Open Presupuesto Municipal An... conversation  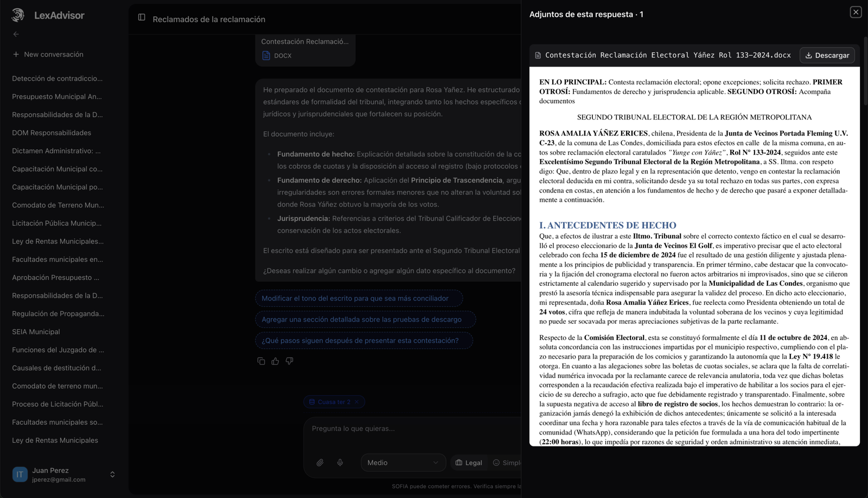(x=57, y=97)
